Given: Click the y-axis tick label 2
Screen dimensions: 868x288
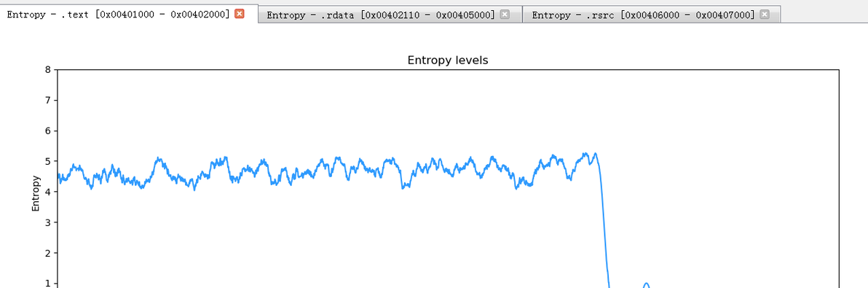Looking at the screenshot, I should (48, 253).
